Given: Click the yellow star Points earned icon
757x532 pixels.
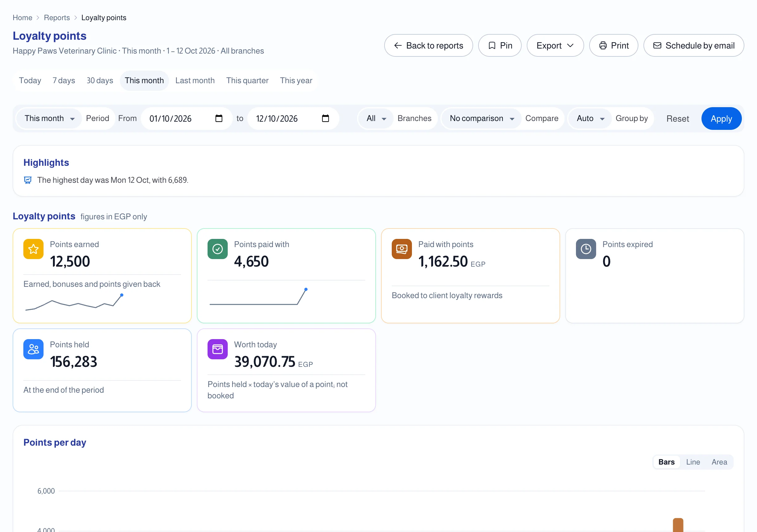Looking at the screenshot, I should [33, 249].
